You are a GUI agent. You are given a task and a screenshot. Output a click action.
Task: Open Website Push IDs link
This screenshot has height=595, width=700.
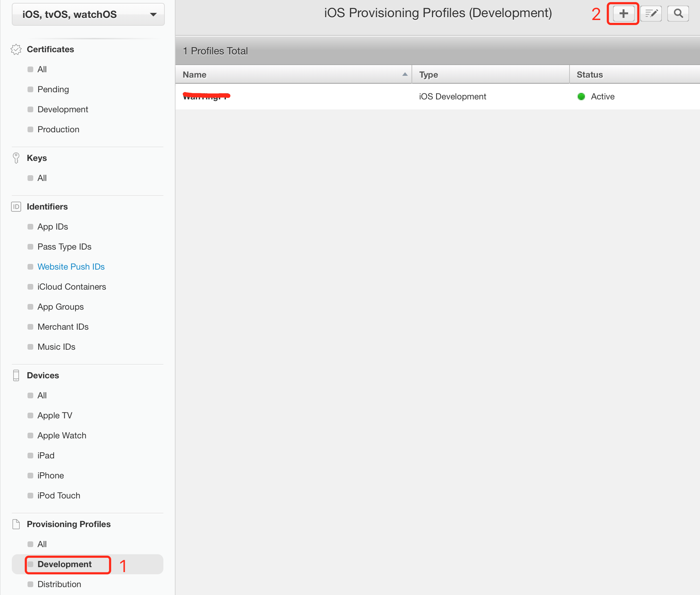tap(71, 267)
